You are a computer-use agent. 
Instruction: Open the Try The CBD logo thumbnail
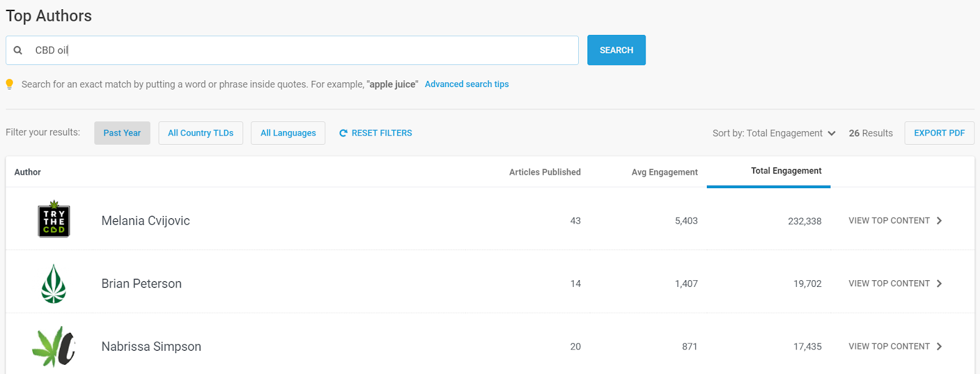point(54,219)
